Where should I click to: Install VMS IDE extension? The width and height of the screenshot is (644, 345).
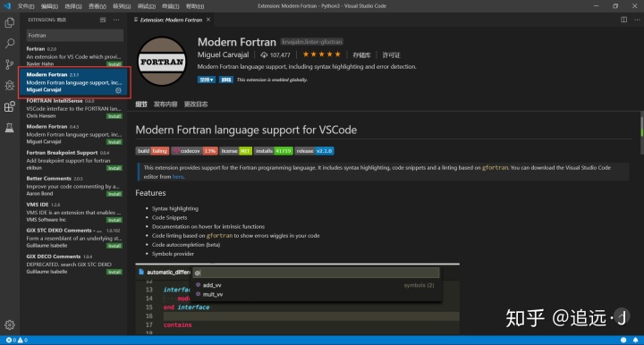(x=114, y=220)
